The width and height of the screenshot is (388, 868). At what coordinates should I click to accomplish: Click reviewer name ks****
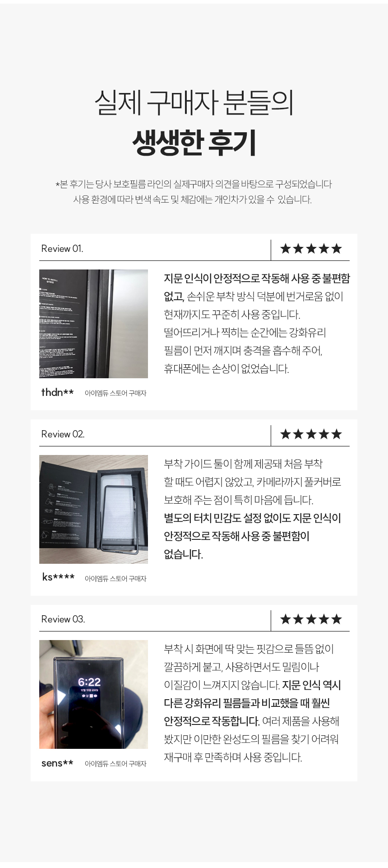click(x=58, y=577)
